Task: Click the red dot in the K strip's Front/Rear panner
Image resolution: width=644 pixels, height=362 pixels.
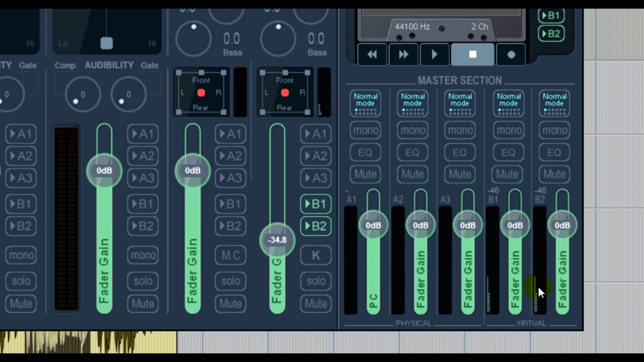Action: (285, 93)
